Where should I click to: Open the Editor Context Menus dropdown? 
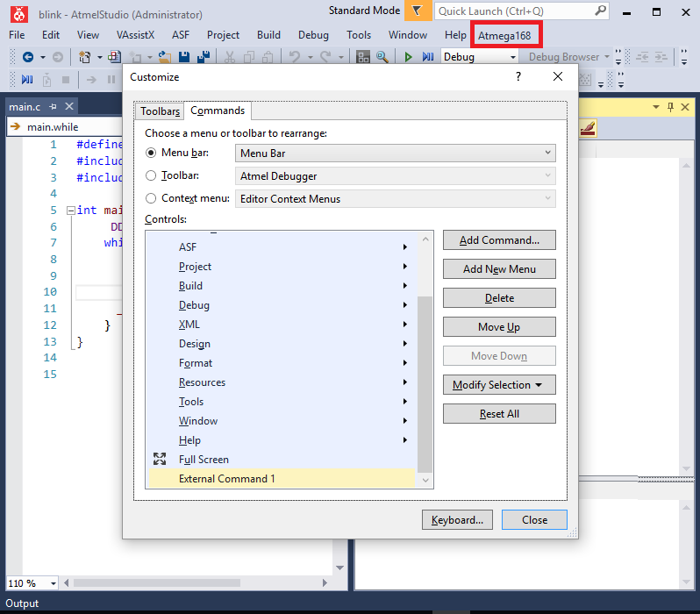tap(395, 199)
